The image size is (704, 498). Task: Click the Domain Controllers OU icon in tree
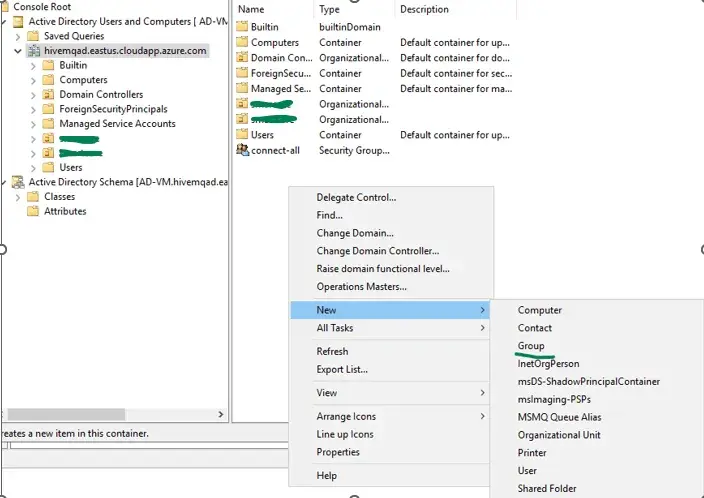[48, 94]
